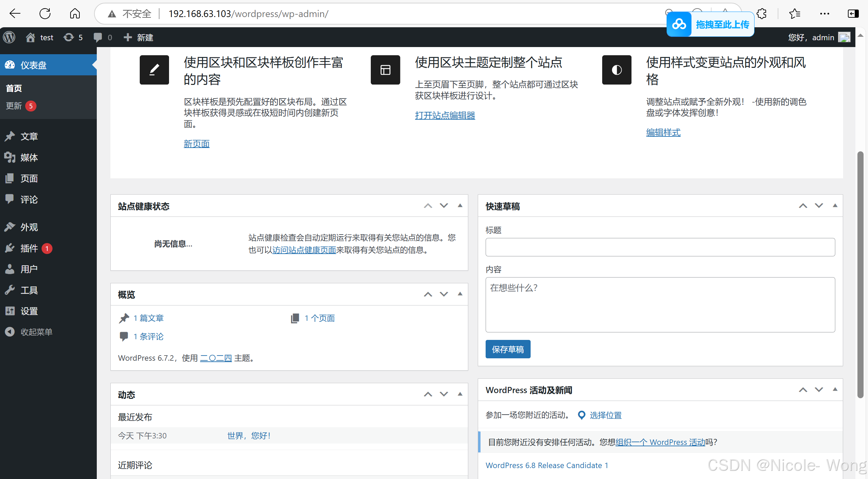Move the 概览 panel up with its arrow
The height and width of the screenshot is (479, 868).
click(428, 294)
